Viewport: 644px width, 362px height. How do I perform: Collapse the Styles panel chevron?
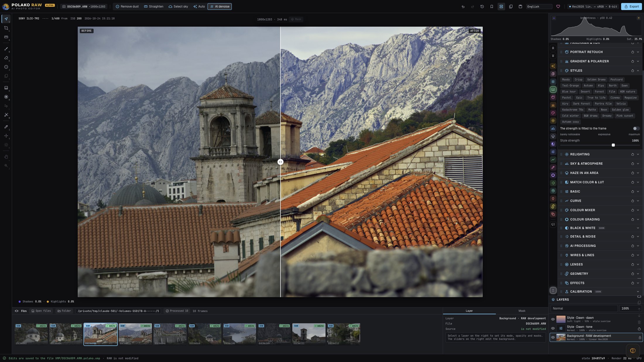[638, 71]
